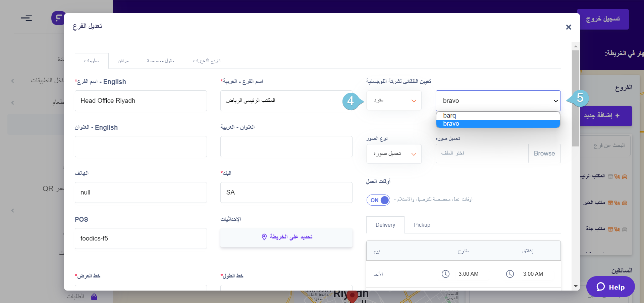Open the Help chat widget

click(x=610, y=287)
